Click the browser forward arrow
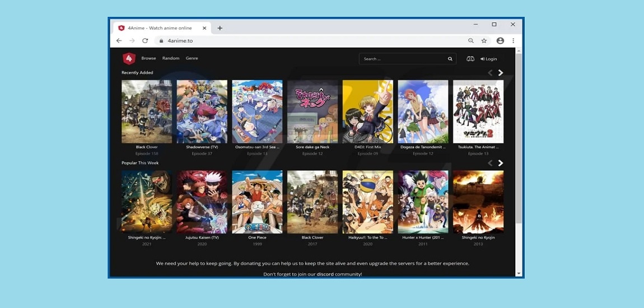Screen dimensions: 644x308 point(132,41)
